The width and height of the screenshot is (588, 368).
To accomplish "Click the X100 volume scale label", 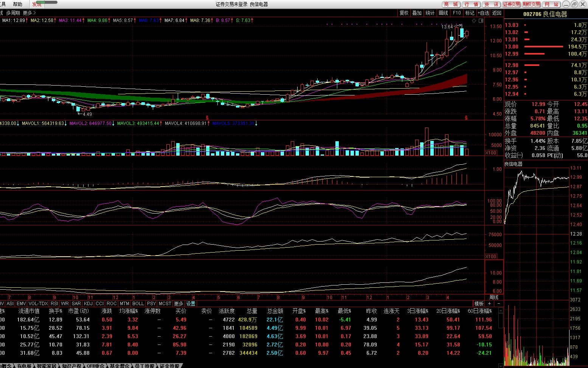I will (491, 153).
